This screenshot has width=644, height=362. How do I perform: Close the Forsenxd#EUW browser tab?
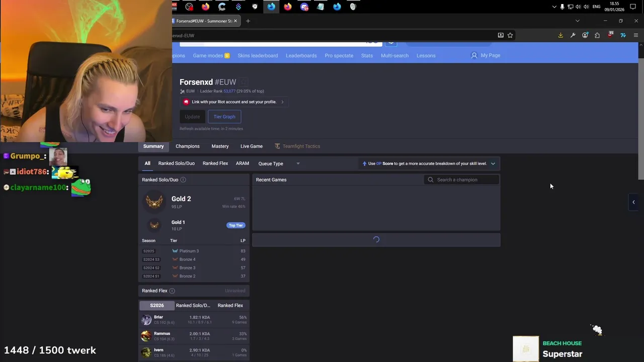tap(235, 21)
